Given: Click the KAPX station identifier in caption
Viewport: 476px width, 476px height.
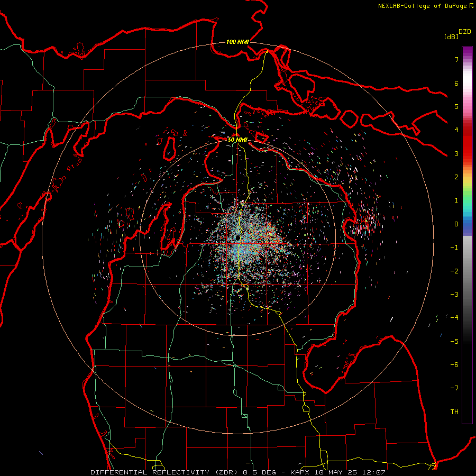Looking at the screenshot, I should (x=300, y=472).
